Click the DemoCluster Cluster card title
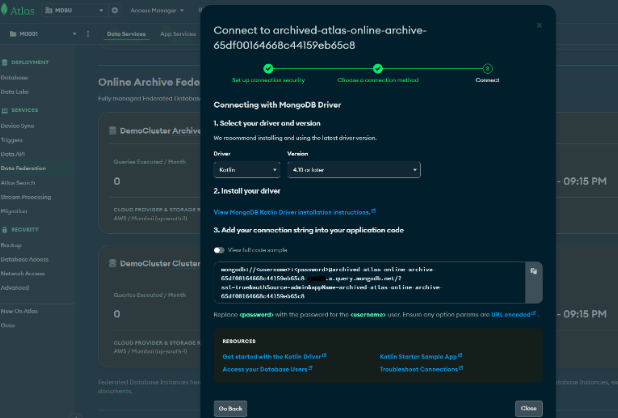 (160, 264)
